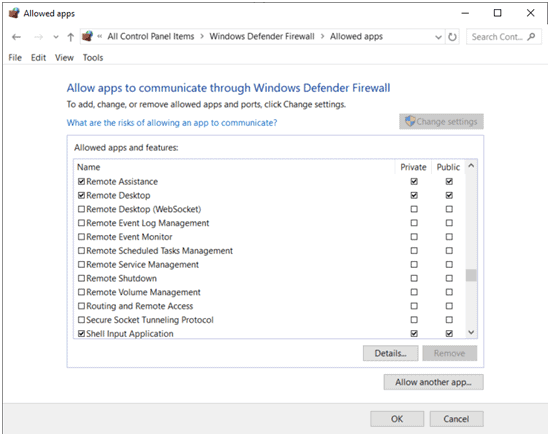Click the up-one-level arrow icon

tap(71, 37)
